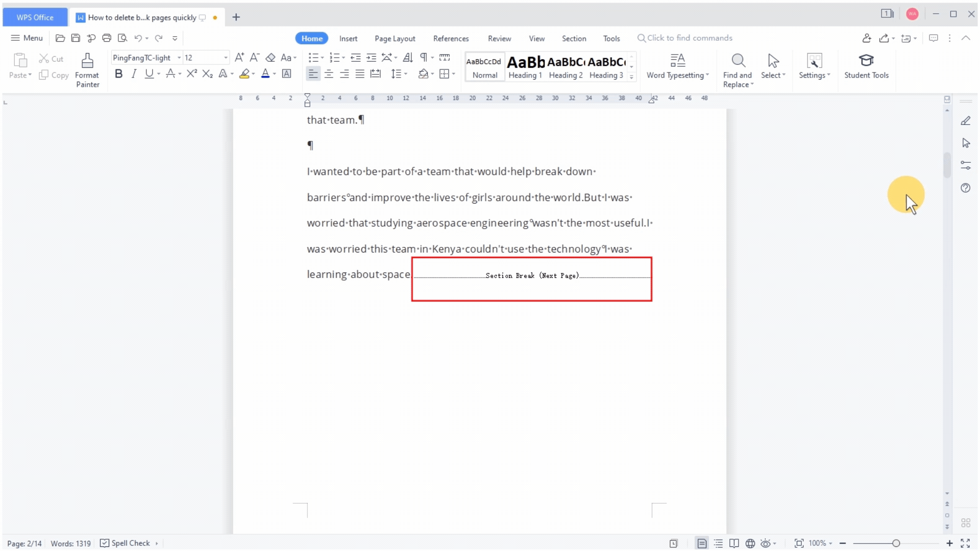
Task: Open Word Typesetting dropdown
Action: [677, 66]
